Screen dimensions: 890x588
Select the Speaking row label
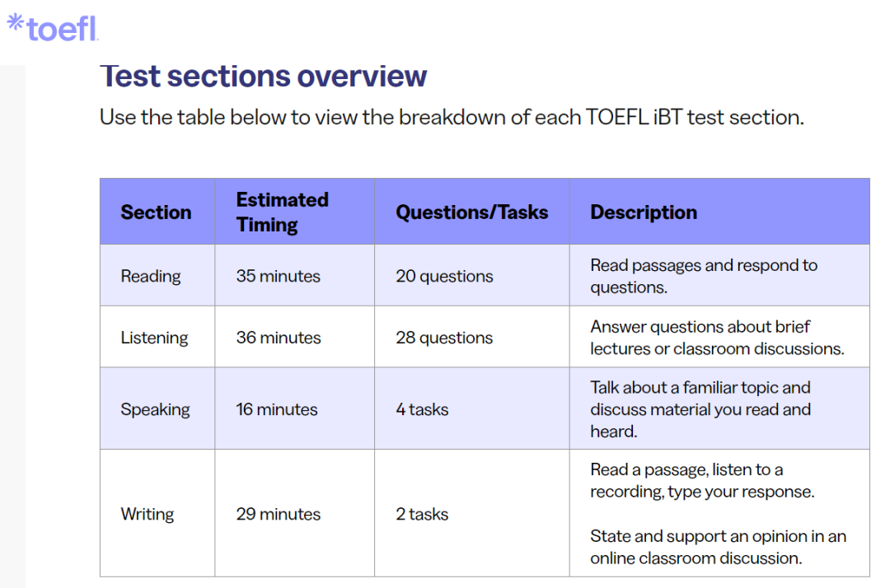click(x=155, y=409)
